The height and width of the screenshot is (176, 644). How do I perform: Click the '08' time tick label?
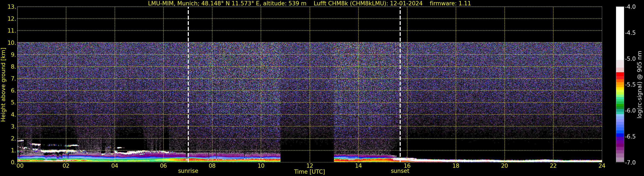[212, 166]
